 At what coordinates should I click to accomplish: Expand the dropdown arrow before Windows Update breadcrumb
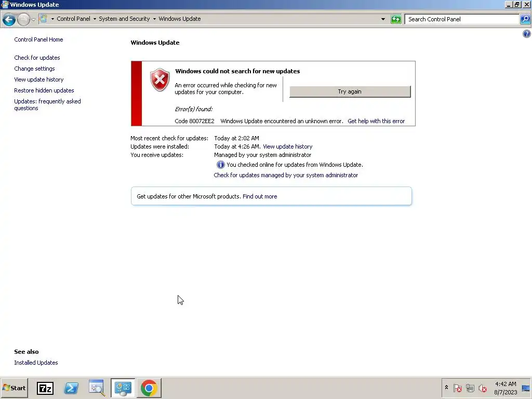click(154, 19)
